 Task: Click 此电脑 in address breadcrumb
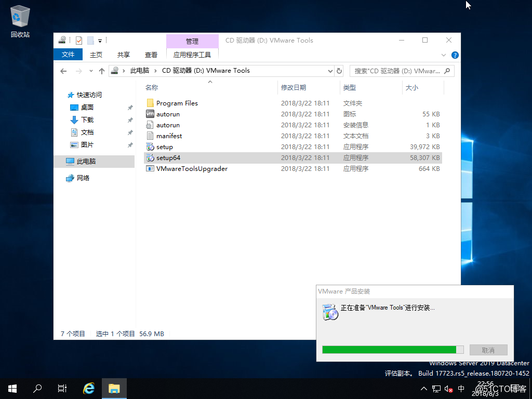coord(139,71)
